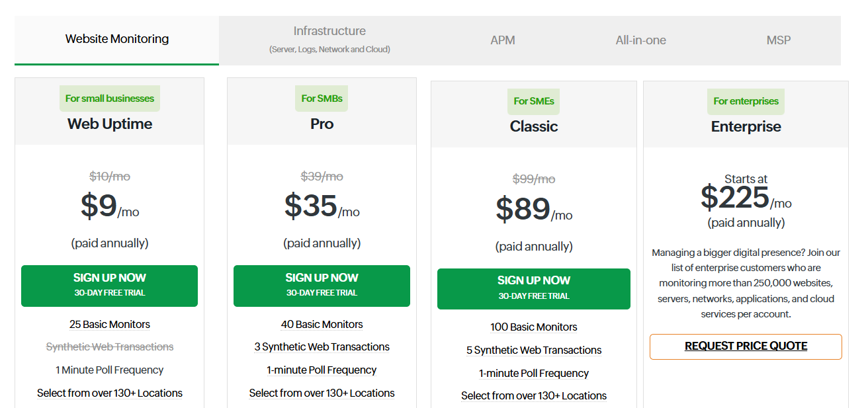Viewport: 868px width, 408px height.
Task: Click the Web Uptime plan title
Action: click(x=110, y=124)
